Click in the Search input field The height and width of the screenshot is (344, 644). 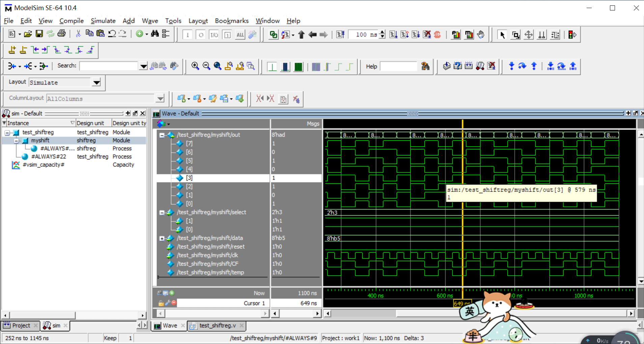point(109,66)
